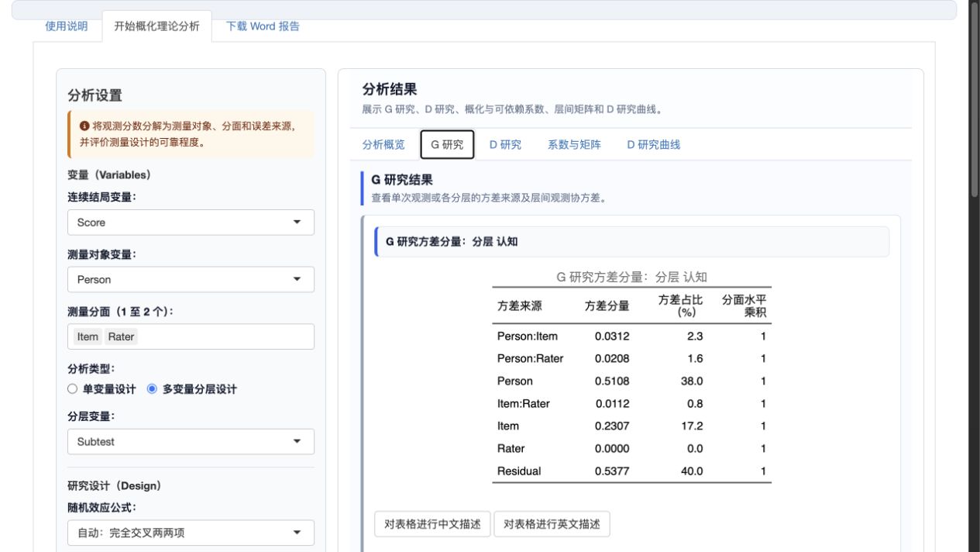Screen dimensions: 980x552
Task: Switch to 开始概化理论分析 tab
Action: (156, 26)
